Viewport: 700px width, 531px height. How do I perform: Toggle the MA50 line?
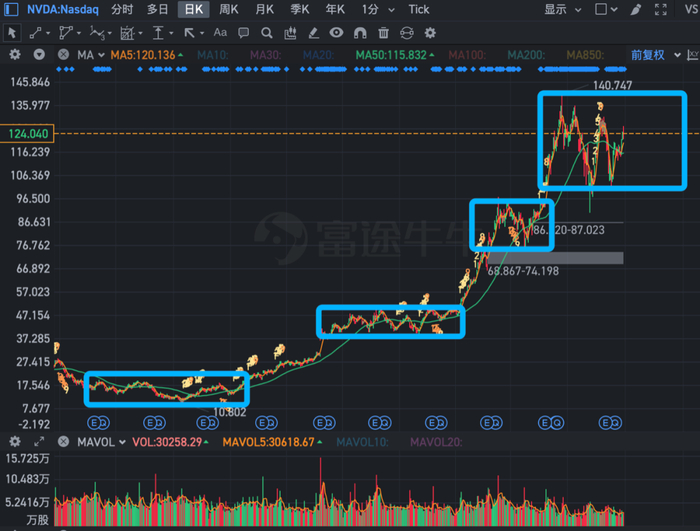[x=395, y=55]
